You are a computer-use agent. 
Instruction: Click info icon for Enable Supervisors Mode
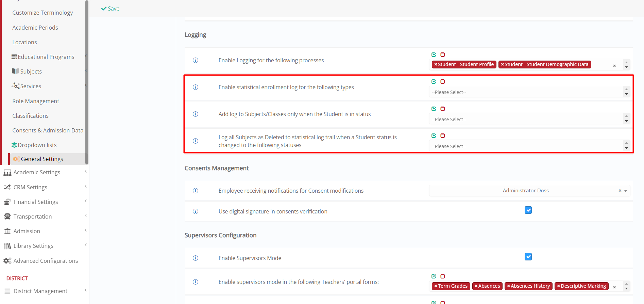196,258
